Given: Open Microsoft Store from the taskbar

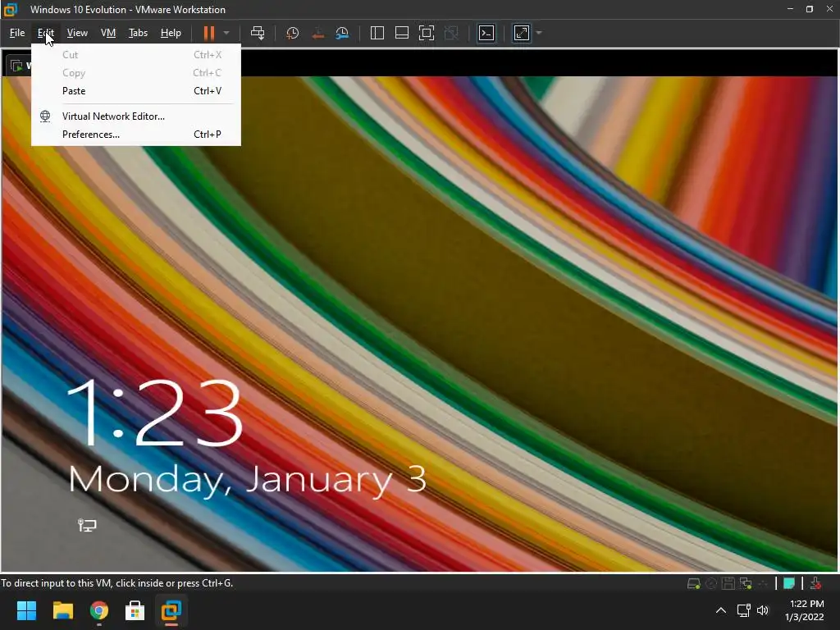Looking at the screenshot, I should pos(135,610).
